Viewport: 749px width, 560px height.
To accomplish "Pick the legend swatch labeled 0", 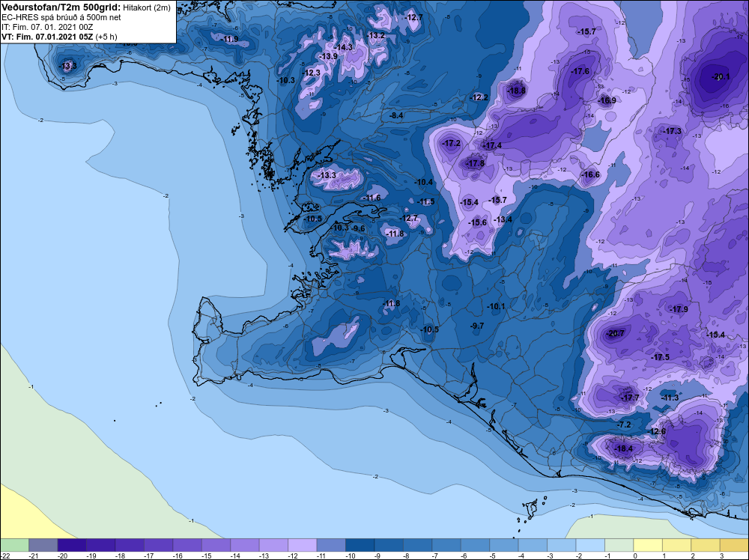I will [x=648, y=545].
